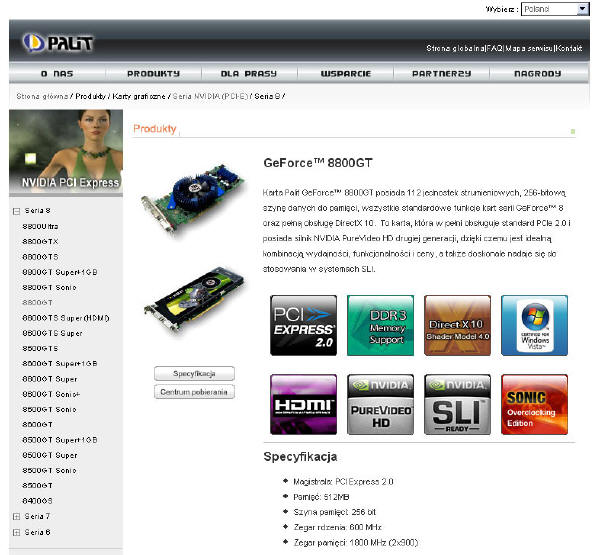Click the Magistrala: PCI Express 2.0 line
Image resolution: width=600 pixels, height=555 pixels.
pos(343,482)
